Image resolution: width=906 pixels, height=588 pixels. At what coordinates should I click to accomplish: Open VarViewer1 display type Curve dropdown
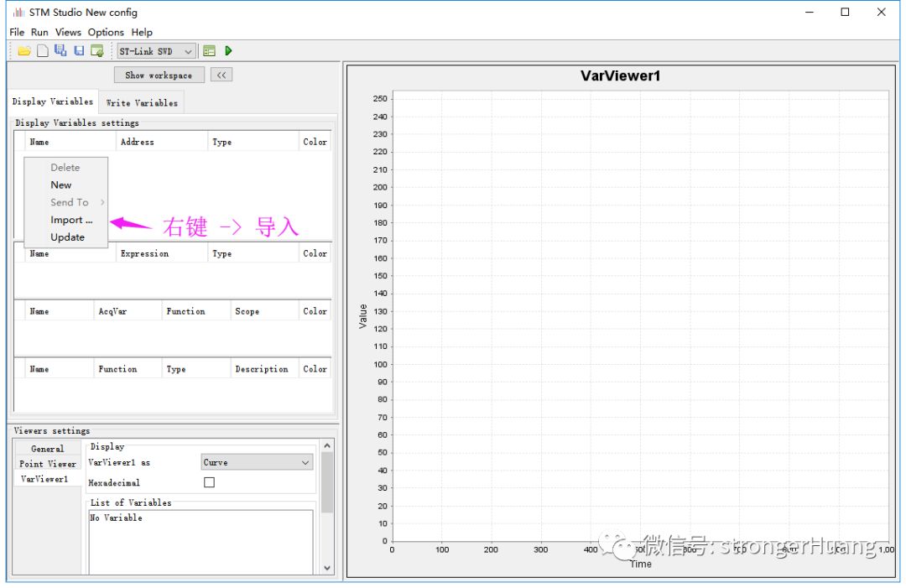(257, 462)
